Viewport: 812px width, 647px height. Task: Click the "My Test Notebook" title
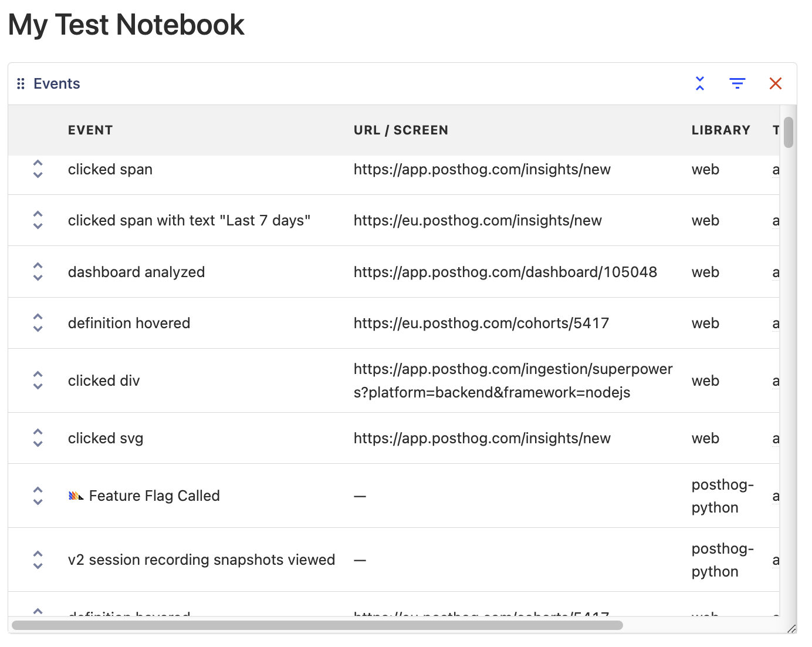[x=126, y=25]
